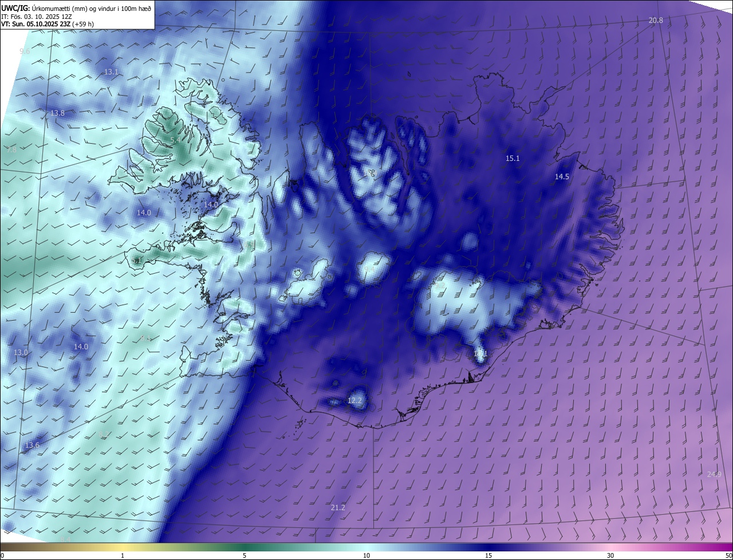The width and height of the screenshot is (733, 560).
Task: Click the 15 tick on the color scale
Action: (x=488, y=555)
